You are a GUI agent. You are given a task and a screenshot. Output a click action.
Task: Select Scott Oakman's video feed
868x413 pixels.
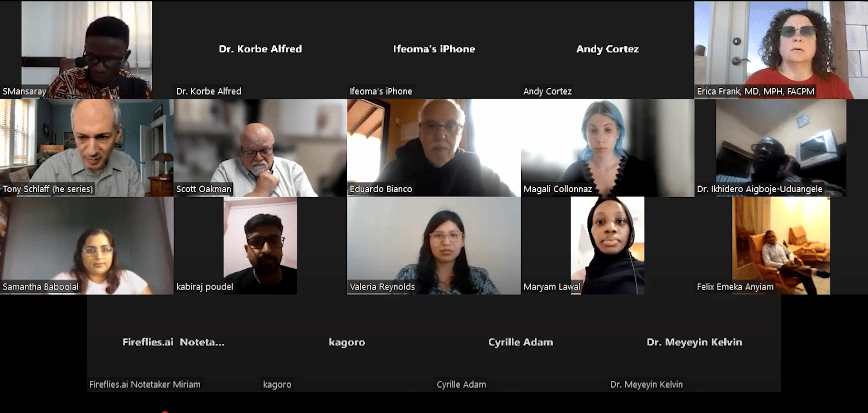coord(260,148)
